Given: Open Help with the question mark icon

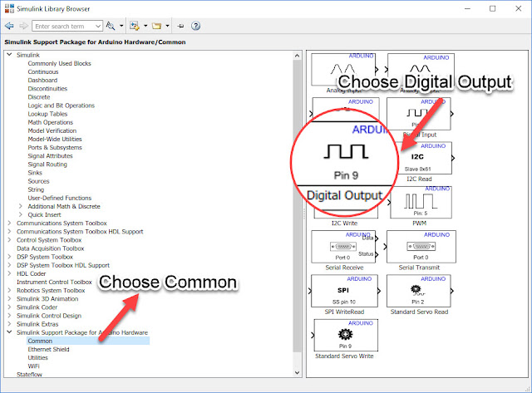Looking at the screenshot, I should [196, 26].
